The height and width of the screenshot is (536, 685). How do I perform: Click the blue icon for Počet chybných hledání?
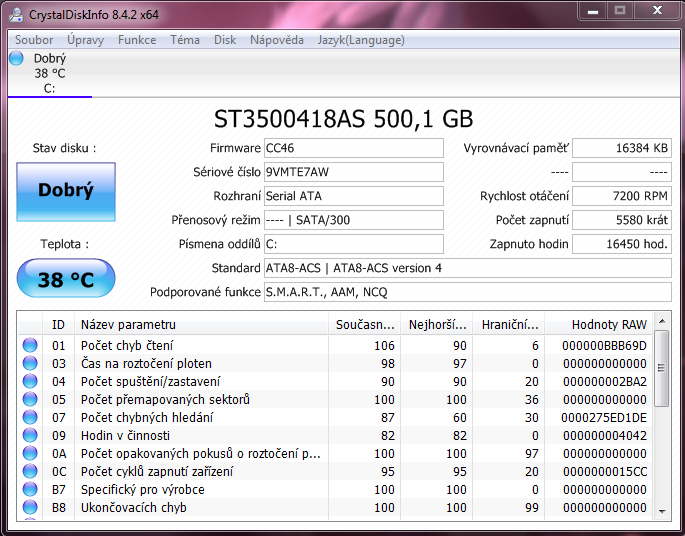(x=31, y=418)
